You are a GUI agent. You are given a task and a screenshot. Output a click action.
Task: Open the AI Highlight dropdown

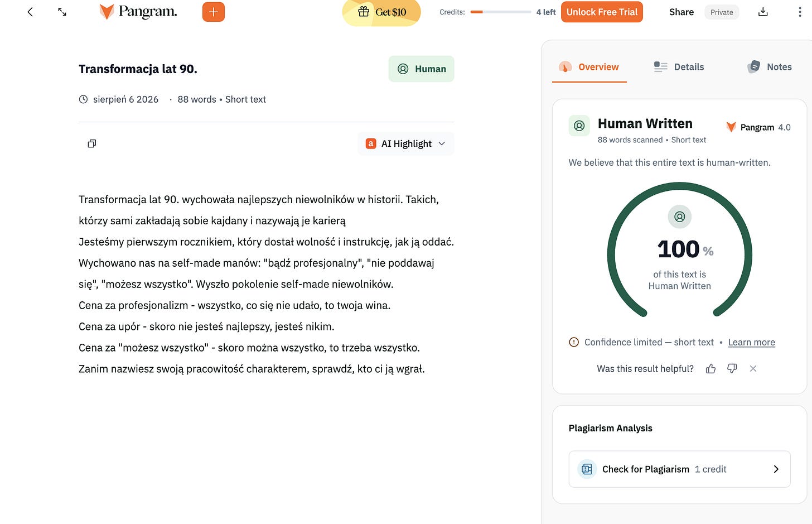pyautogui.click(x=406, y=143)
